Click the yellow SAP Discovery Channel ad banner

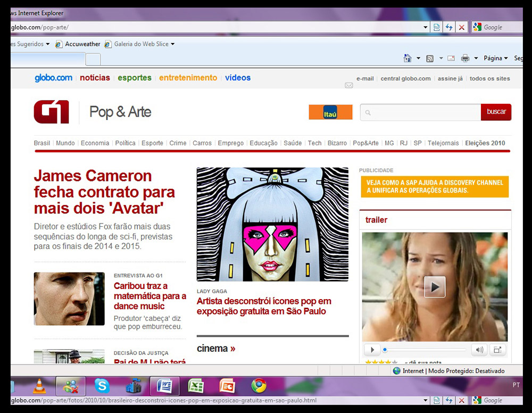click(x=435, y=187)
